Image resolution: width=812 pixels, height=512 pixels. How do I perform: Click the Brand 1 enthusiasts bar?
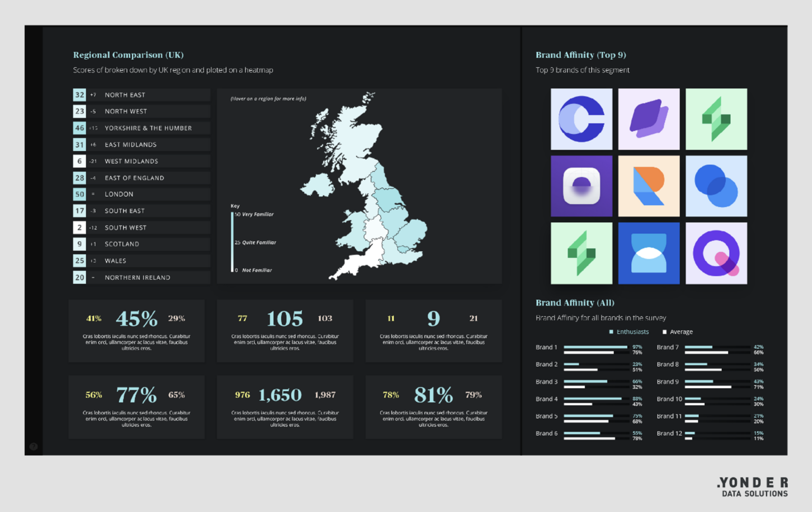click(595, 348)
